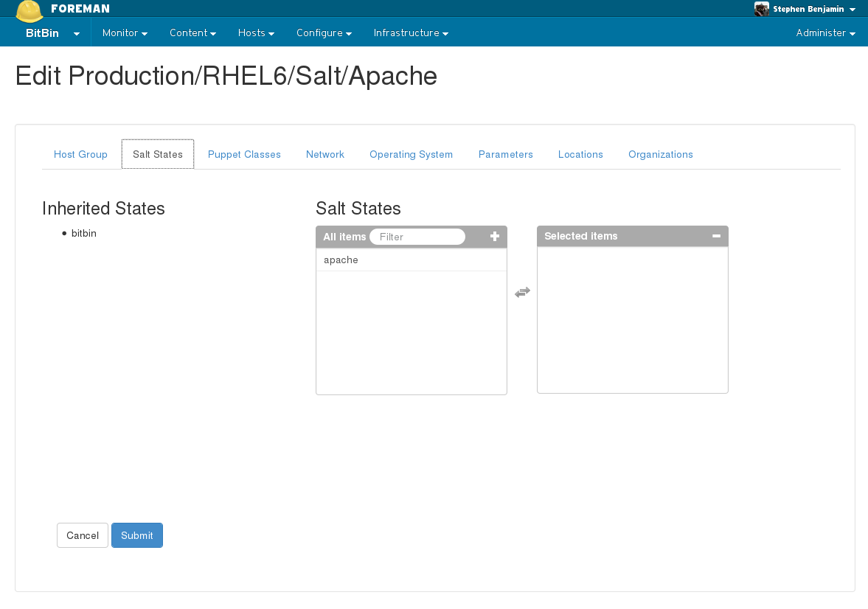Image resolution: width=868 pixels, height=609 pixels.
Task: Click Stephen Benjamin's user avatar
Action: (x=762, y=9)
